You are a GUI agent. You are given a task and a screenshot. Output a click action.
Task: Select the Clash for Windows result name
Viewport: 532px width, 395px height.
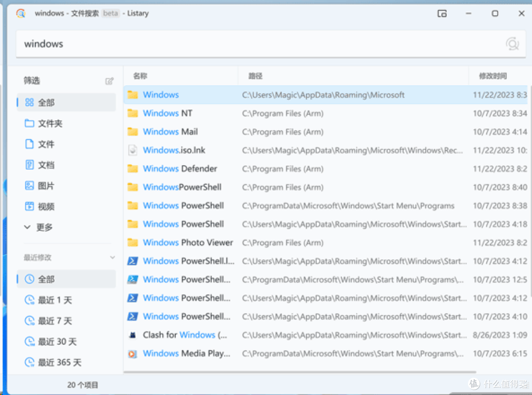185,335
